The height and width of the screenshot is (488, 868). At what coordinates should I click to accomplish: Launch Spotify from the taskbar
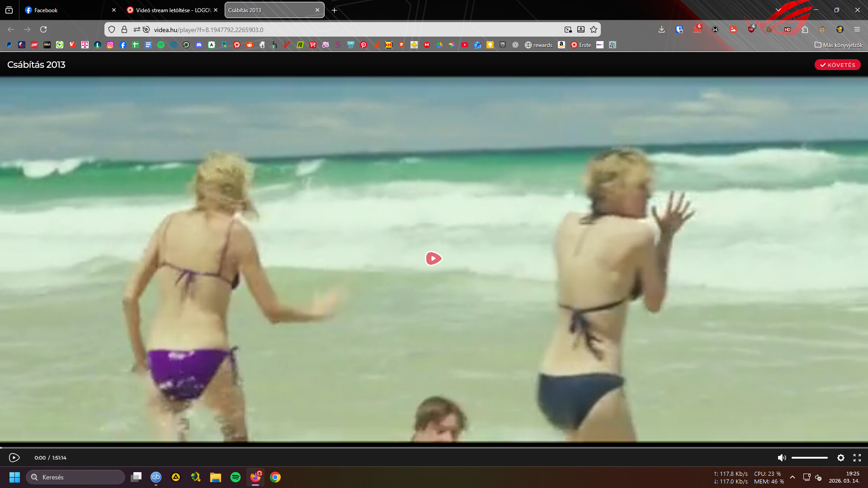point(235,477)
